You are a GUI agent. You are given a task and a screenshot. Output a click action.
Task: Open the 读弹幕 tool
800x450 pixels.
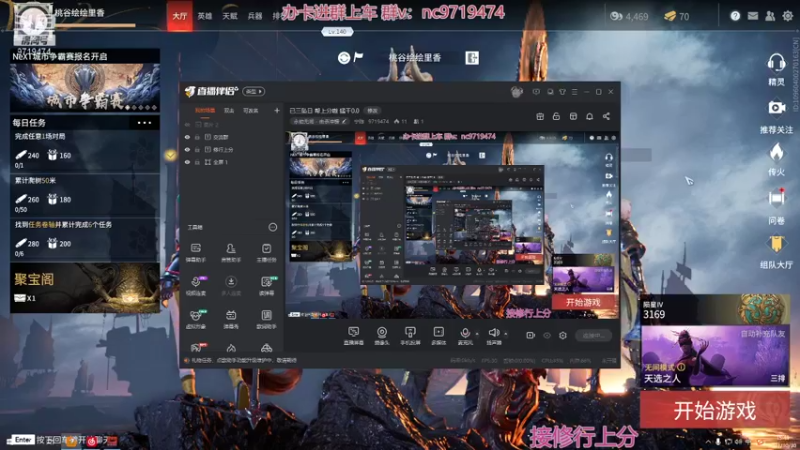point(266,286)
